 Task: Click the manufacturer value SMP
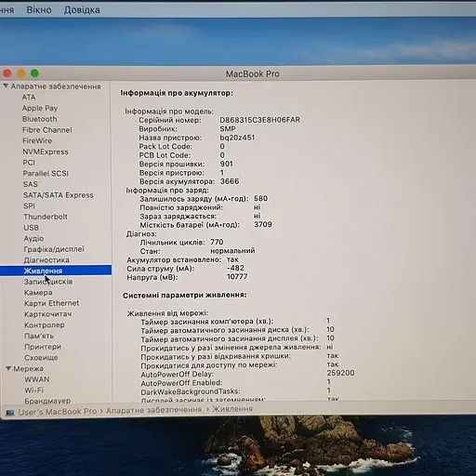coord(228,128)
